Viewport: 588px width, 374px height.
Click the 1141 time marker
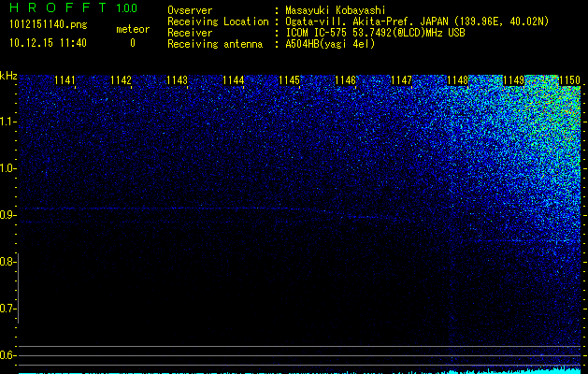click(65, 80)
